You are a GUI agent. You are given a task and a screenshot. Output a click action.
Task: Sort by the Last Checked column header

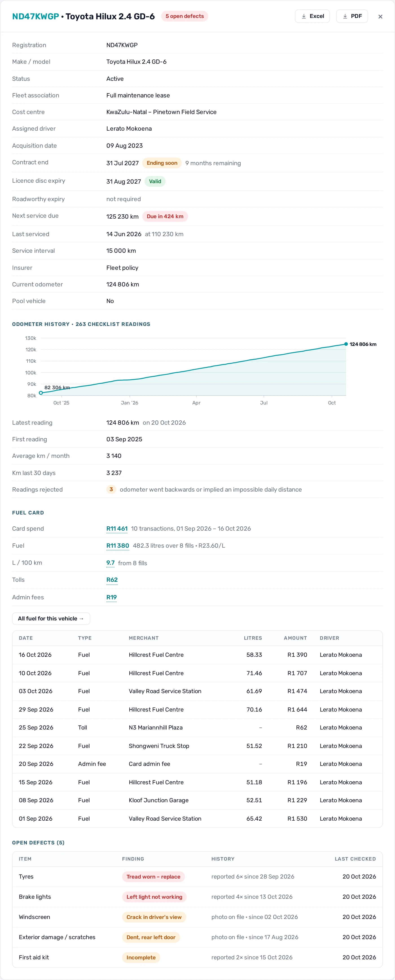pos(355,859)
